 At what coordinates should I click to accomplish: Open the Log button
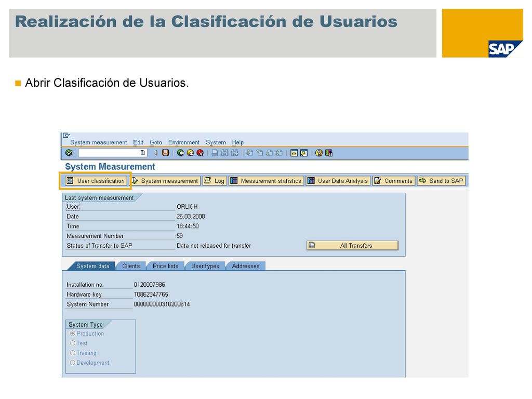pyautogui.click(x=215, y=181)
